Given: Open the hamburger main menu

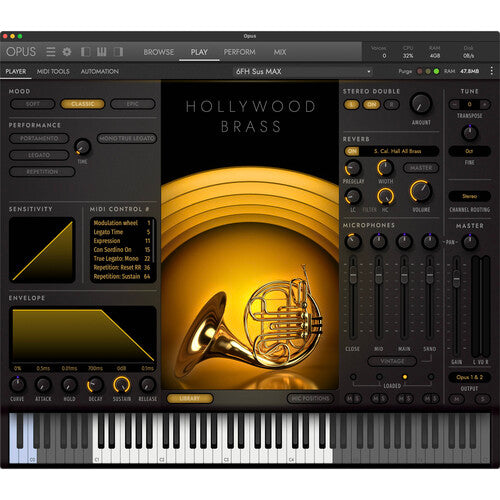Looking at the screenshot, I should pyautogui.click(x=51, y=52).
